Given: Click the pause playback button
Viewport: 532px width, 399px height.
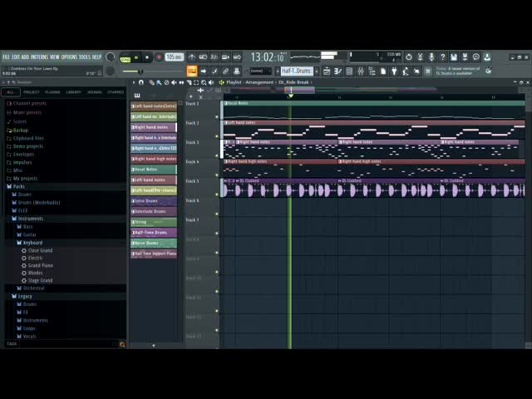Looking at the screenshot, I should 136,57.
